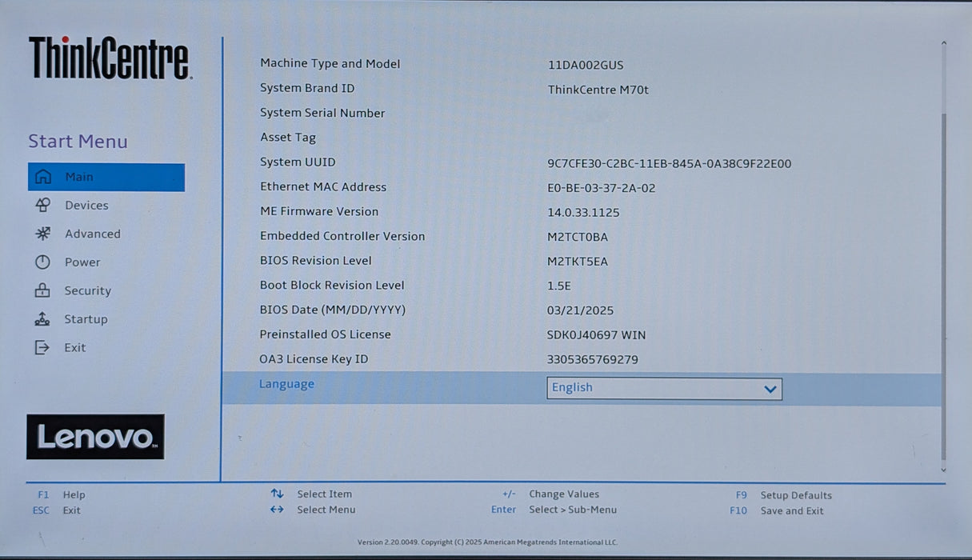The height and width of the screenshot is (560, 972).
Task: Open the Advanced sparkle icon
Action: pos(42,234)
